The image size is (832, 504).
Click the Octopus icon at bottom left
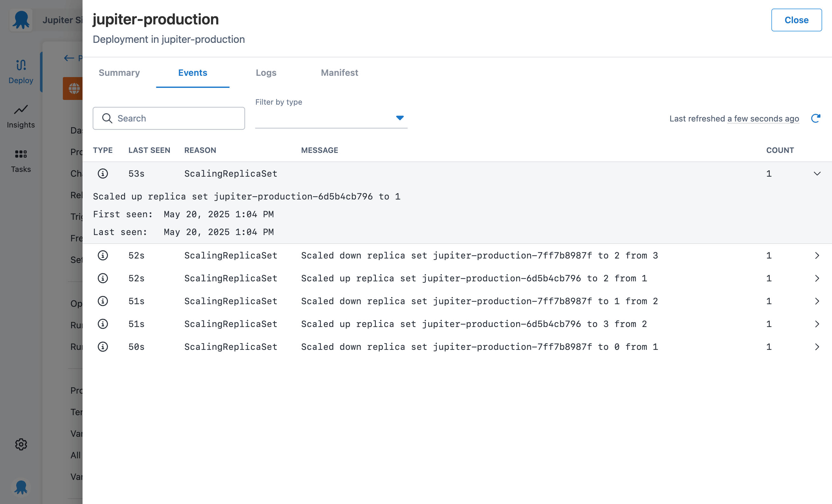[21, 487]
